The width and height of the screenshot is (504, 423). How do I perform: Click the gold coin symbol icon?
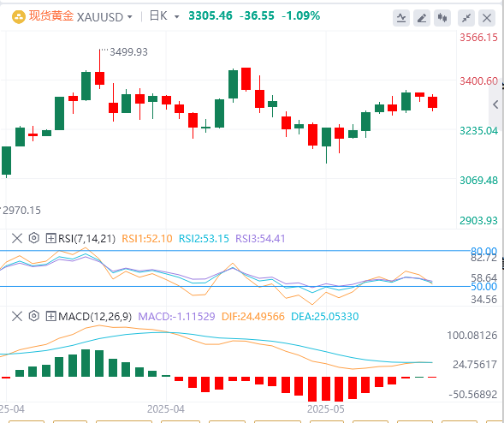(x=19, y=17)
